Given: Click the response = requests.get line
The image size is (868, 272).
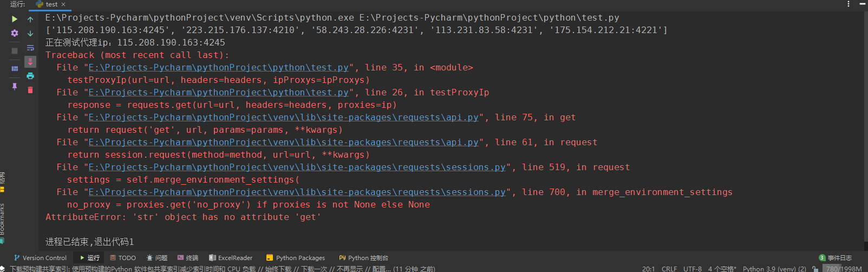Looking at the screenshot, I should (232, 105).
